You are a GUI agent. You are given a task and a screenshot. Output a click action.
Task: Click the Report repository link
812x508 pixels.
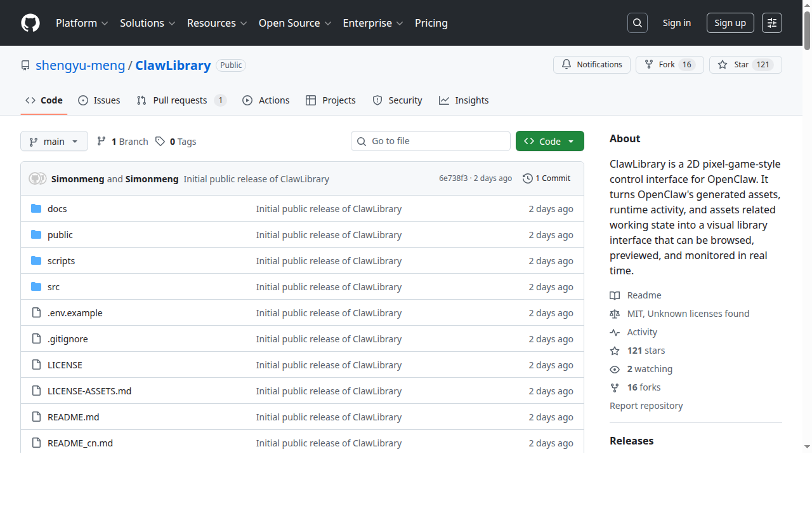coord(646,406)
